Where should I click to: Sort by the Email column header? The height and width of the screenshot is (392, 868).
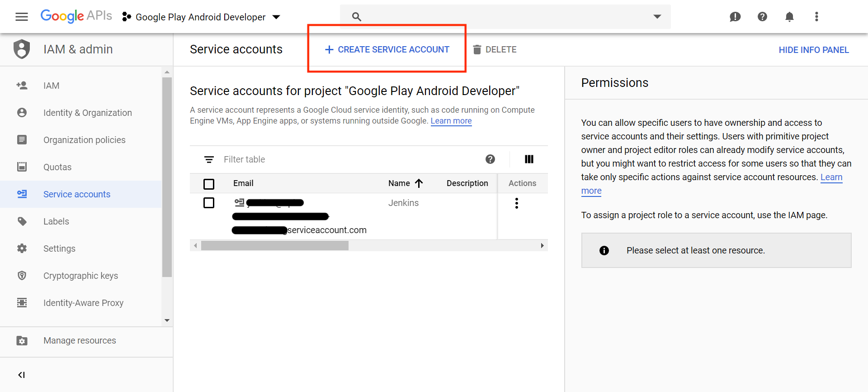click(243, 183)
